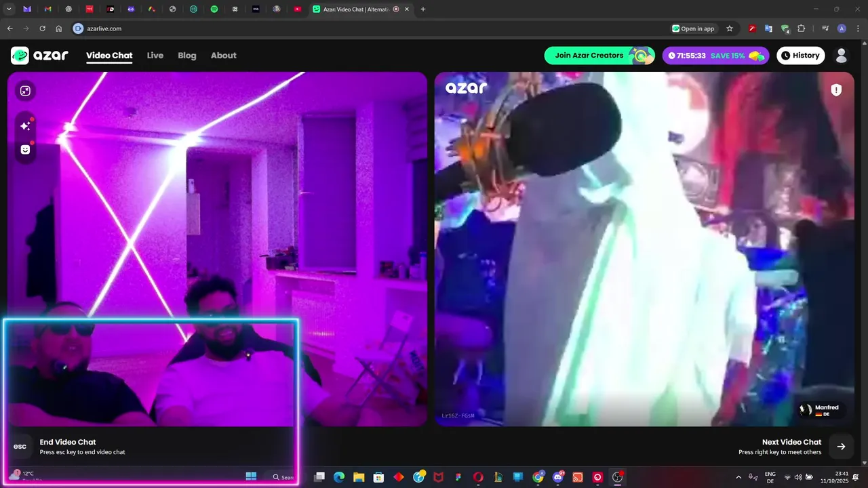868x488 pixels.
Task: Click End Video Chat label
Action: tap(68, 442)
